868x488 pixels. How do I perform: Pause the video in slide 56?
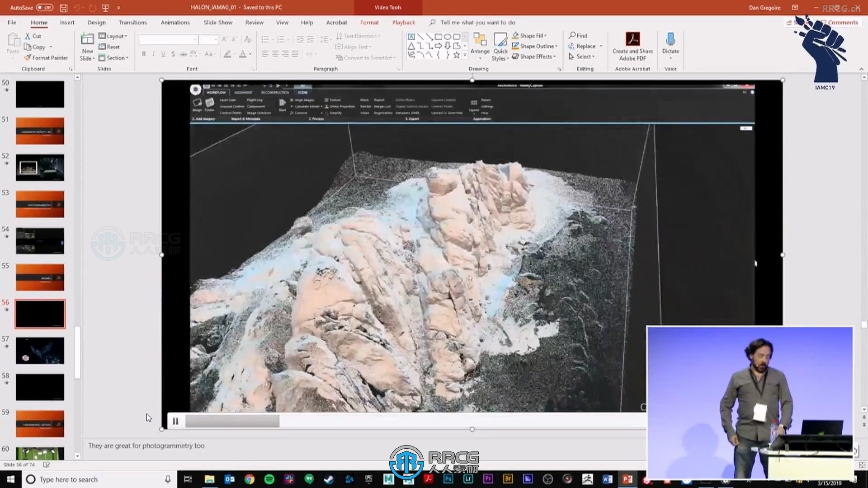point(175,421)
